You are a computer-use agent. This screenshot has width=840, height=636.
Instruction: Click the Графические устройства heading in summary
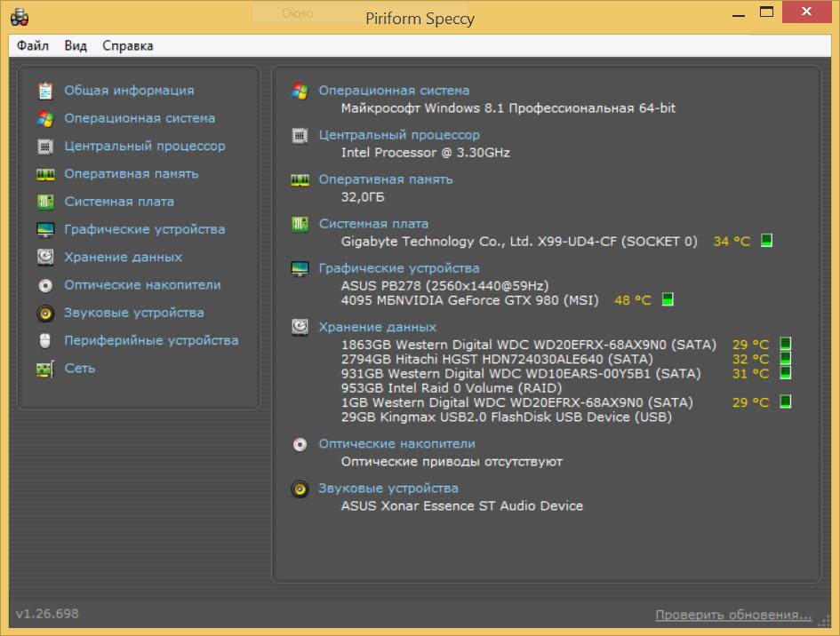pos(399,269)
